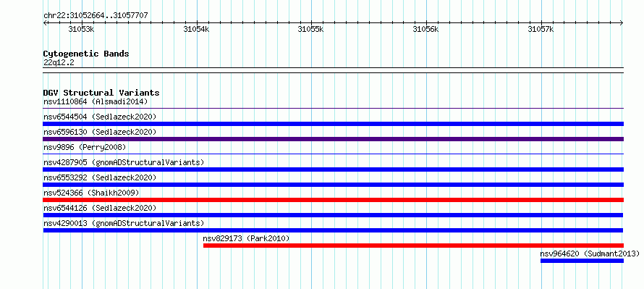Click the ruler's right arrowhead
644x289 pixels.
622,23
